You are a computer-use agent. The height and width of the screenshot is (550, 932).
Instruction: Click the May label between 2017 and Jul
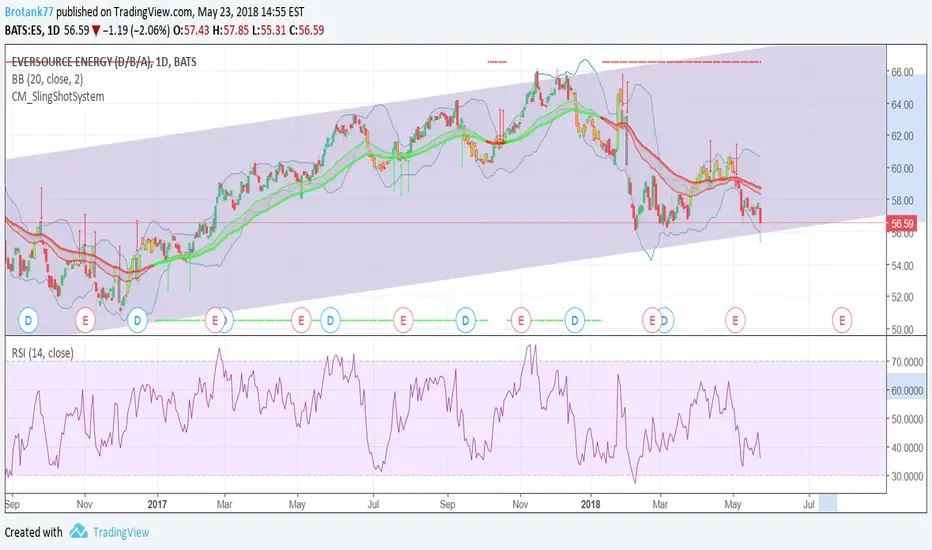pos(297,504)
